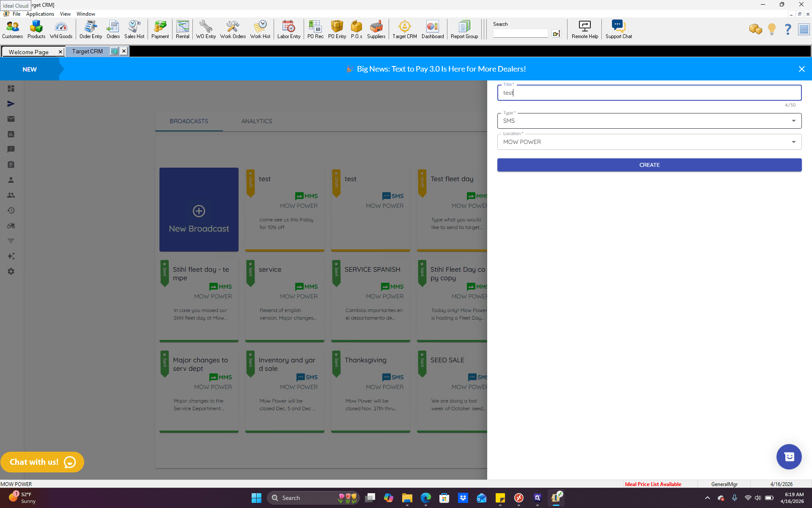Open the Type dropdown showing SMS

[x=649, y=121]
